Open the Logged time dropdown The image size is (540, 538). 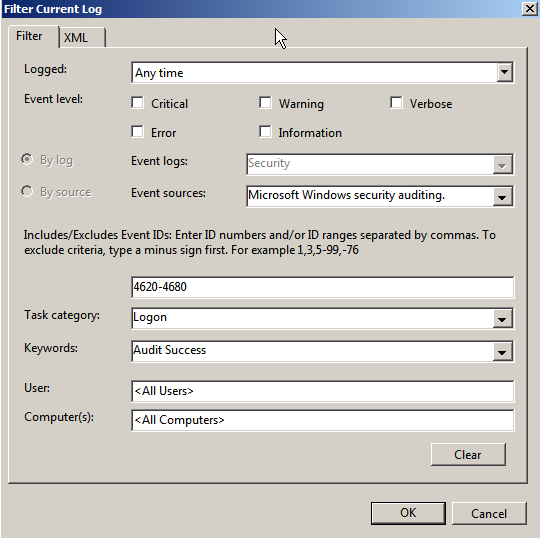pyautogui.click(x=505, y=72)
